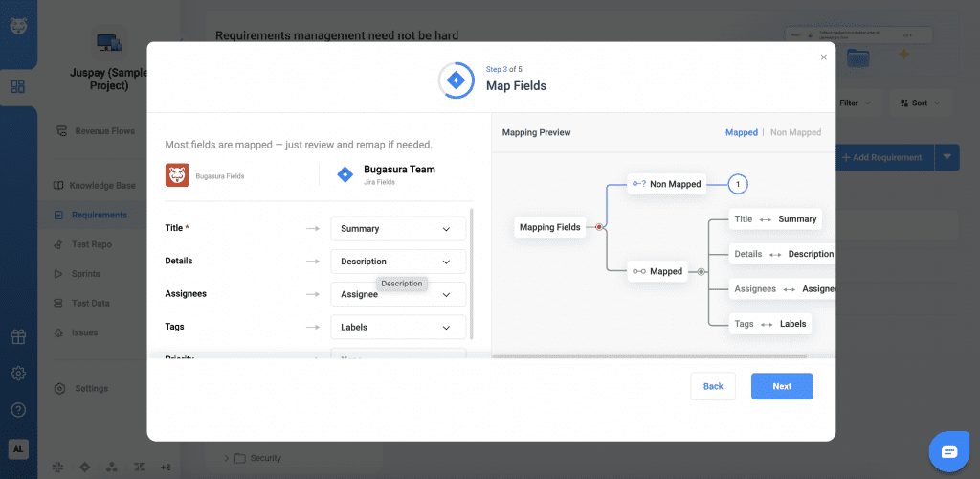Open the chat support widget
Screen dimensions: 980x479
coord(948,451)
